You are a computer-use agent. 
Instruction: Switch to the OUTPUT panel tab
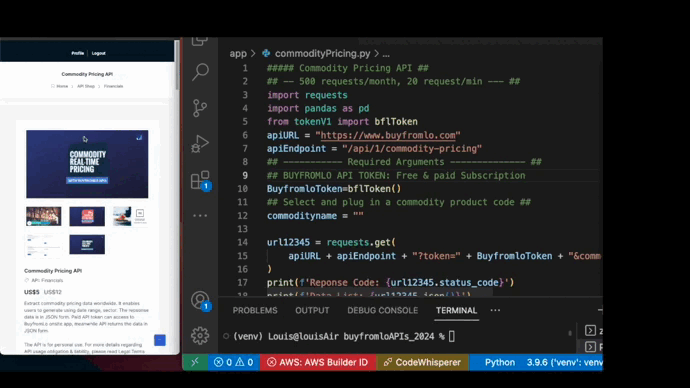pyautogui.click(x=312, y=311)
